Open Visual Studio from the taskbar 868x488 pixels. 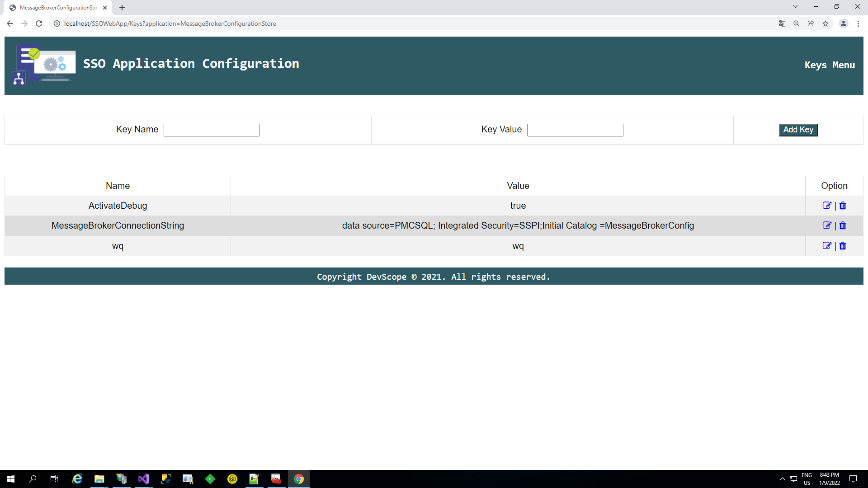coord(144,479)
